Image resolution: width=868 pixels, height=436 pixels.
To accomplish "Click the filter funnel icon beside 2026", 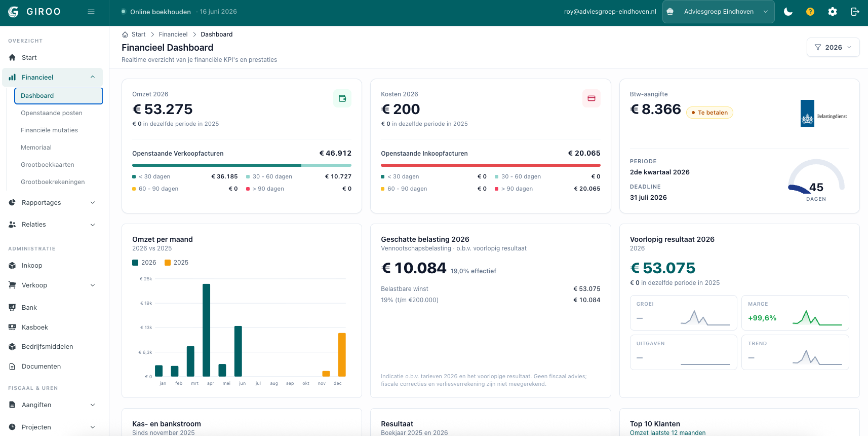I will (818, 47).
